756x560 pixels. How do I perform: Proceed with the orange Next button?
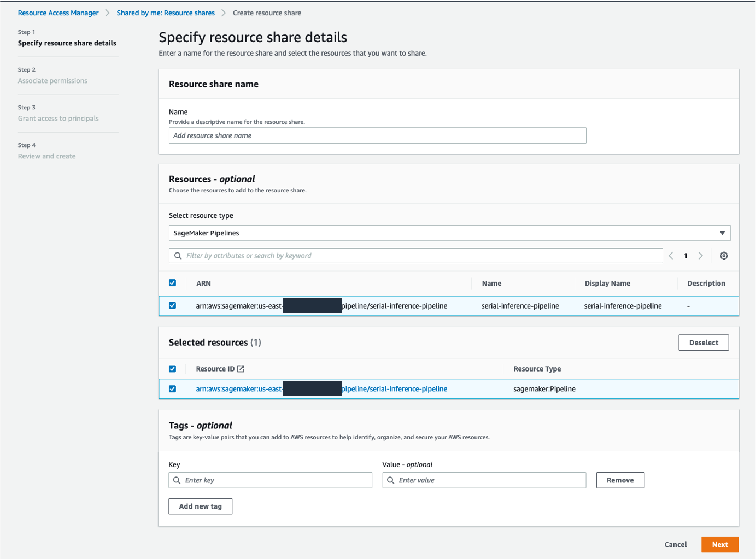pyautogui.click(x=719, y=545)
